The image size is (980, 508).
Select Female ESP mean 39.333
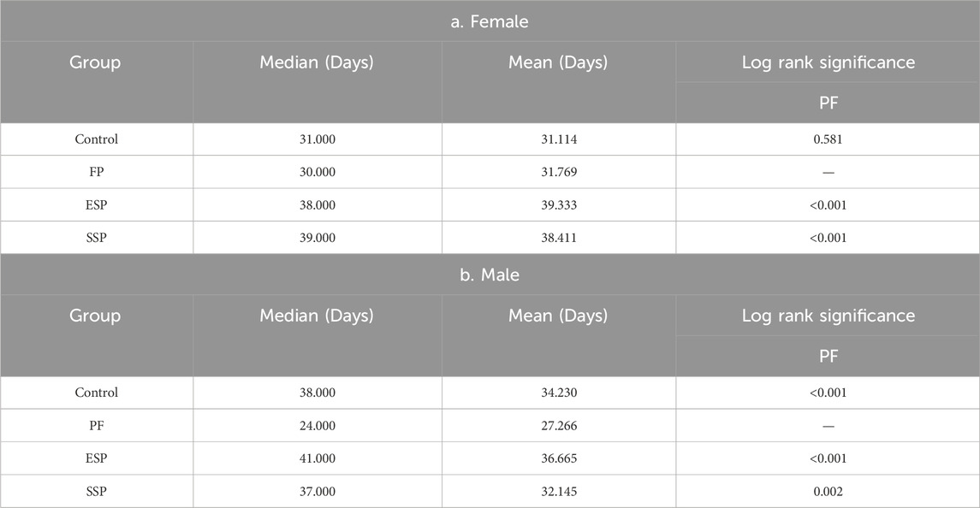559,205
